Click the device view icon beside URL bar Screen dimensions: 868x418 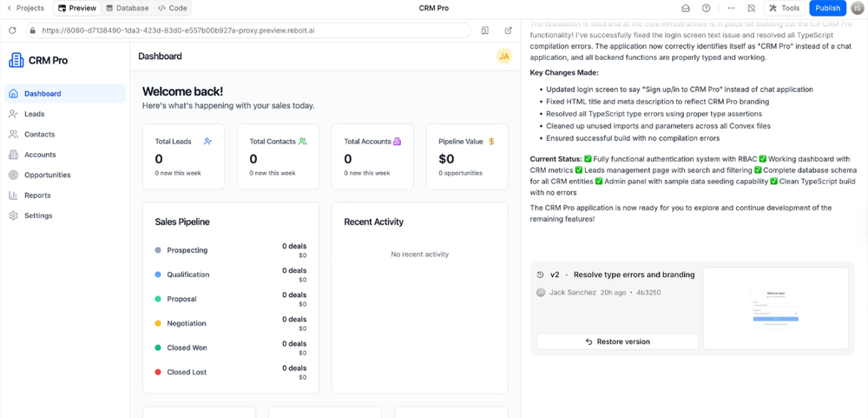pos(484,30)
